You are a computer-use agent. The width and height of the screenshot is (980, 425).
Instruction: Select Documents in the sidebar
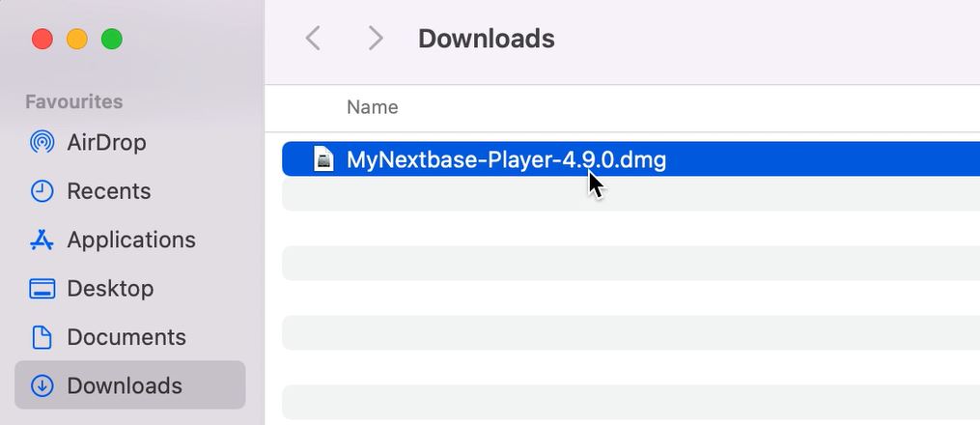pos(126,337)
